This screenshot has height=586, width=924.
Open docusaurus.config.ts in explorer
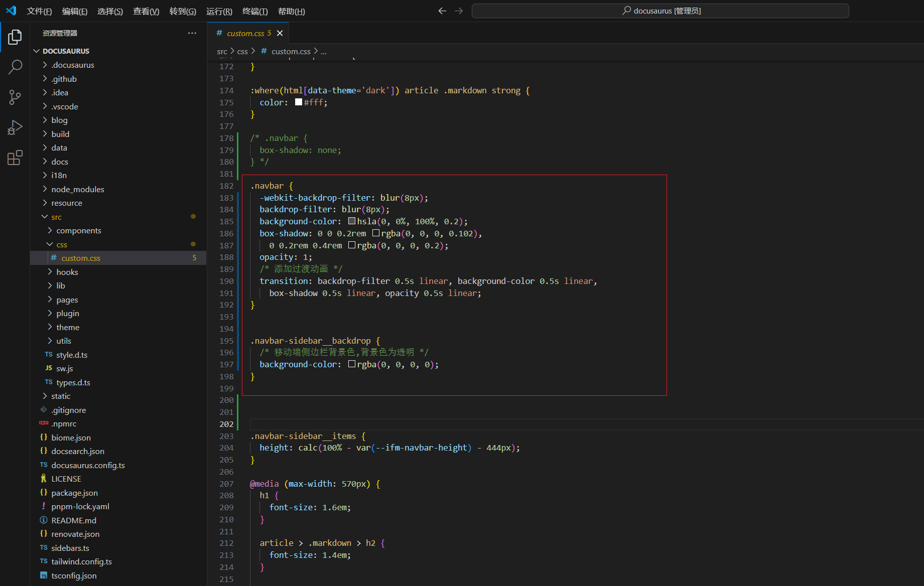click(88, 465)
